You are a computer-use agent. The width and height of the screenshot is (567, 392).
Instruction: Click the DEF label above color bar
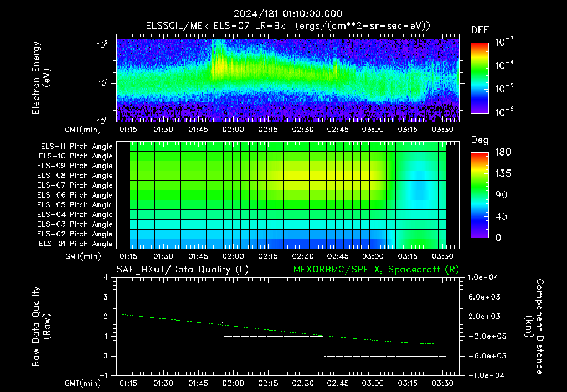click(x=480, y=30)
